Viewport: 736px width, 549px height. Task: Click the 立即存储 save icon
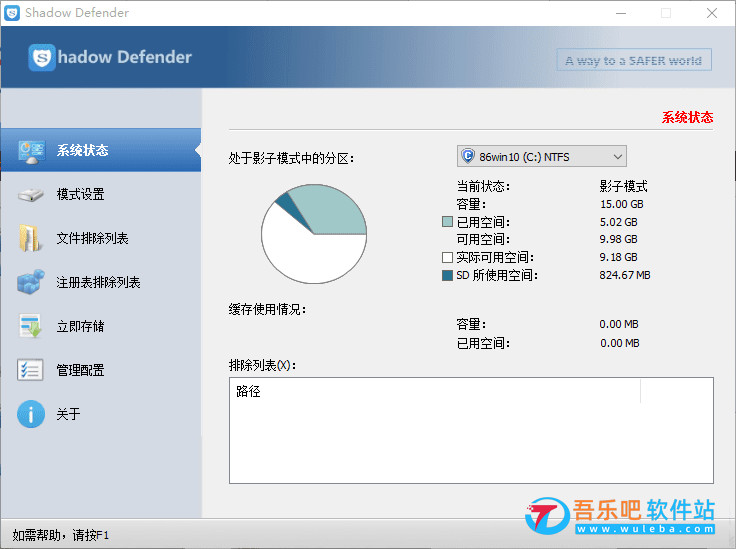click(x=31, y=326)
